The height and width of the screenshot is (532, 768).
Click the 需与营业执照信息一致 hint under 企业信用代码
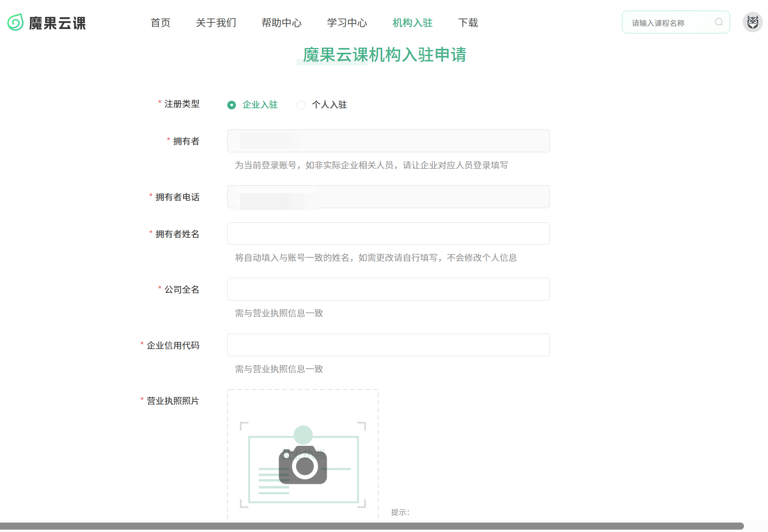(279, 369)
